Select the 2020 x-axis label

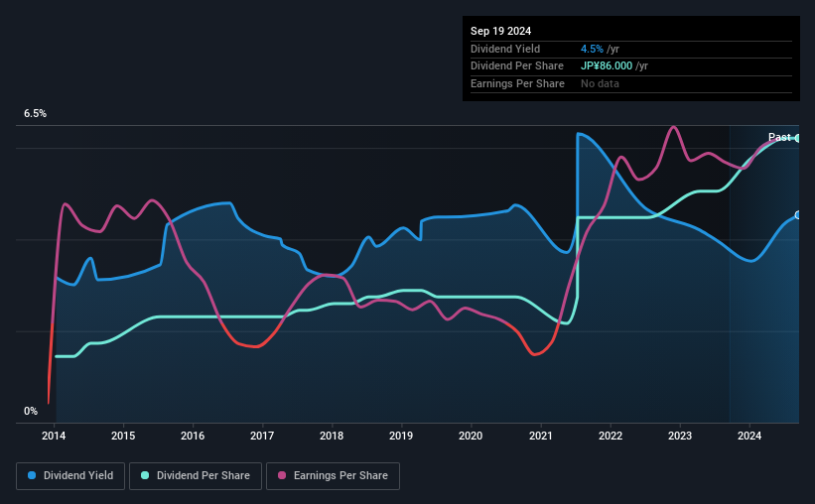tap(471, 436)
